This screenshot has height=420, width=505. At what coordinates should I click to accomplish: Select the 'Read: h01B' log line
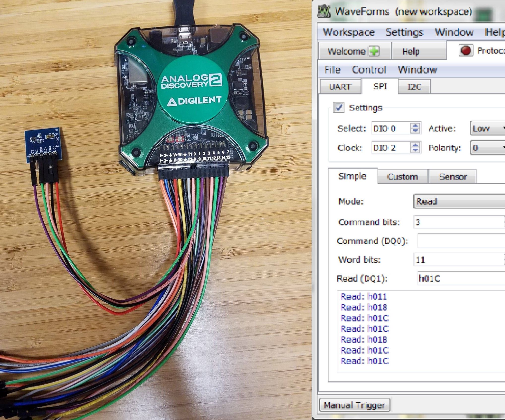364,340
